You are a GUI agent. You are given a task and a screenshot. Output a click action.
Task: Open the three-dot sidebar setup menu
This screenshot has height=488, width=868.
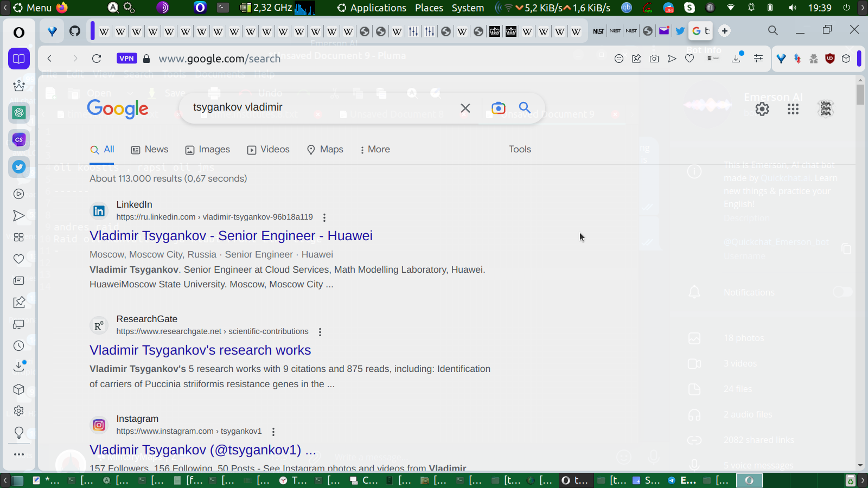[x=19, y=454]
